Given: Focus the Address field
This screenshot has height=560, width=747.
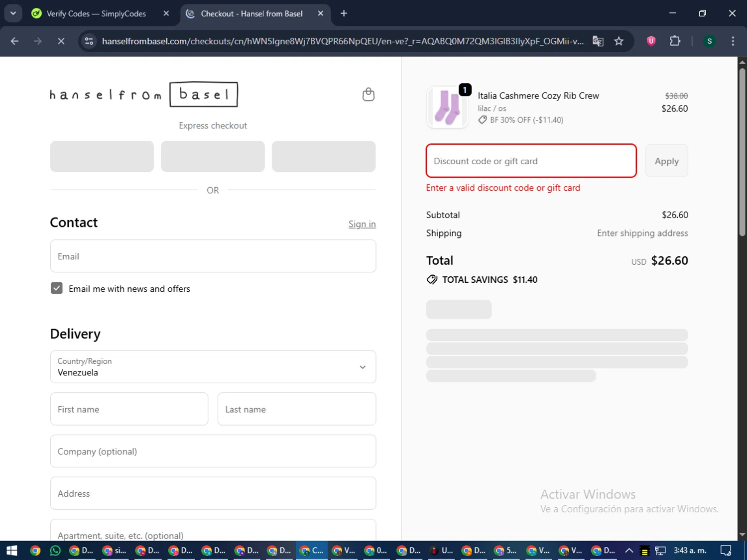Looking at the screenshot, I should (213, 493).
